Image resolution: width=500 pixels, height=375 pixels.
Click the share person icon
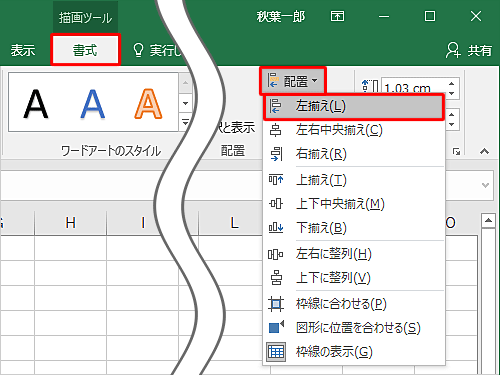point(453,50)
